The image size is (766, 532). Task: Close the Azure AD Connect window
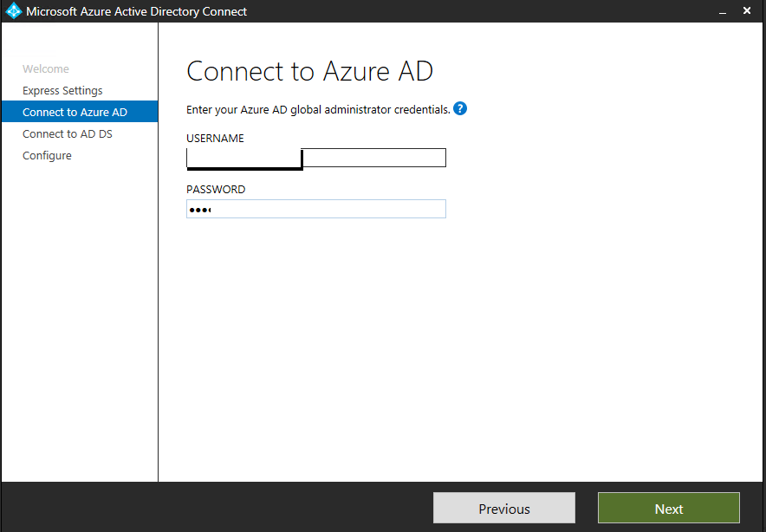[746, 10]
